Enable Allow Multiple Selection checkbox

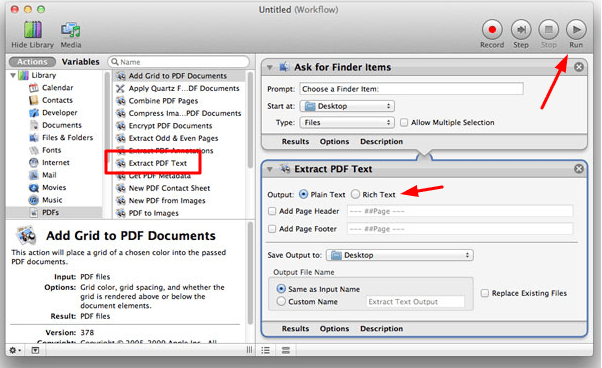coord(404,122)
